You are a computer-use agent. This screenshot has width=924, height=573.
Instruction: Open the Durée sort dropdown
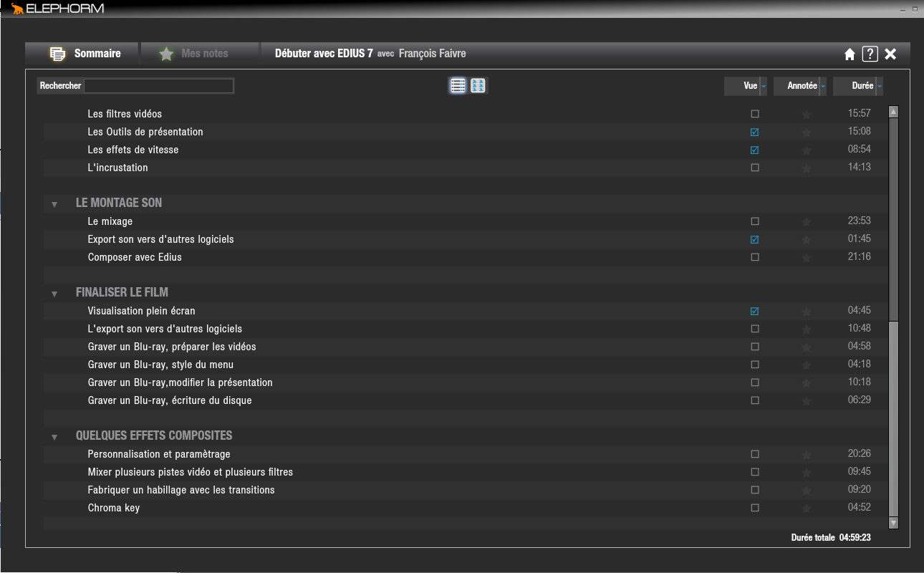click(x=879, y=86)
